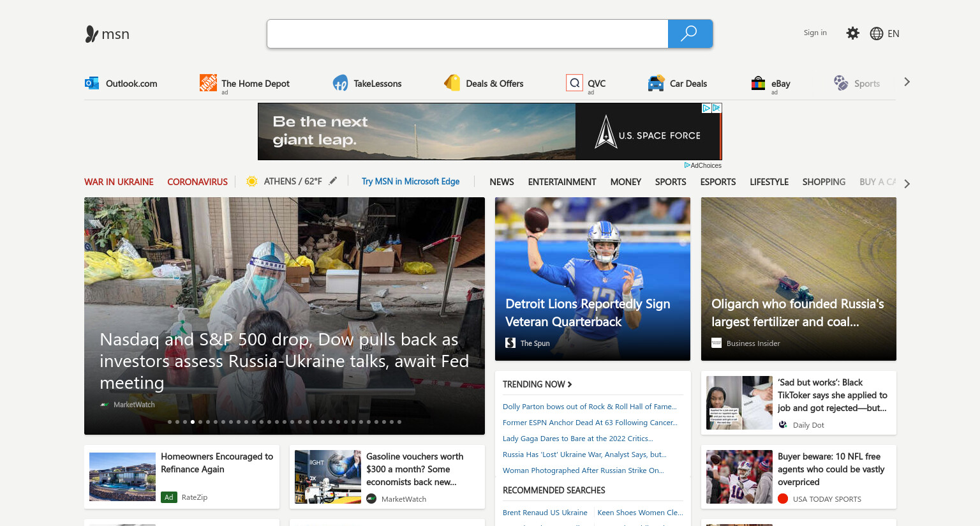Go to the ESPORTS section
This screenshot has width=980, height=526.
point(718,182)
